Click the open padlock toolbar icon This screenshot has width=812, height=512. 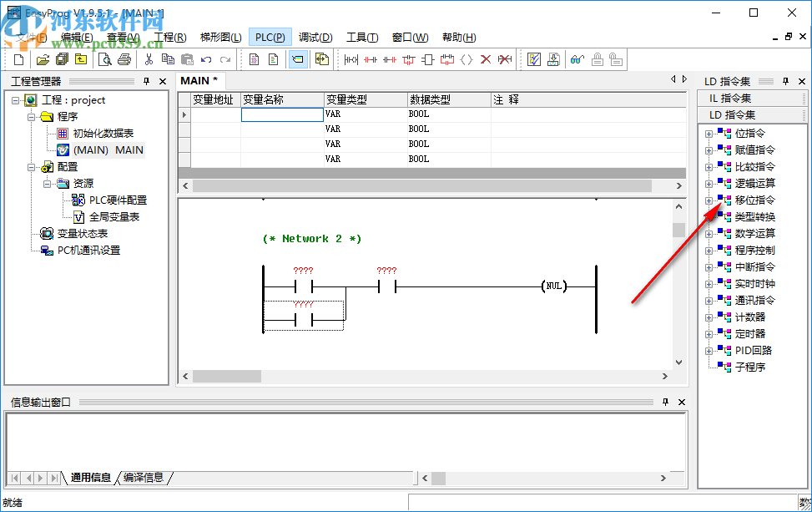click(x=616, y=59)
